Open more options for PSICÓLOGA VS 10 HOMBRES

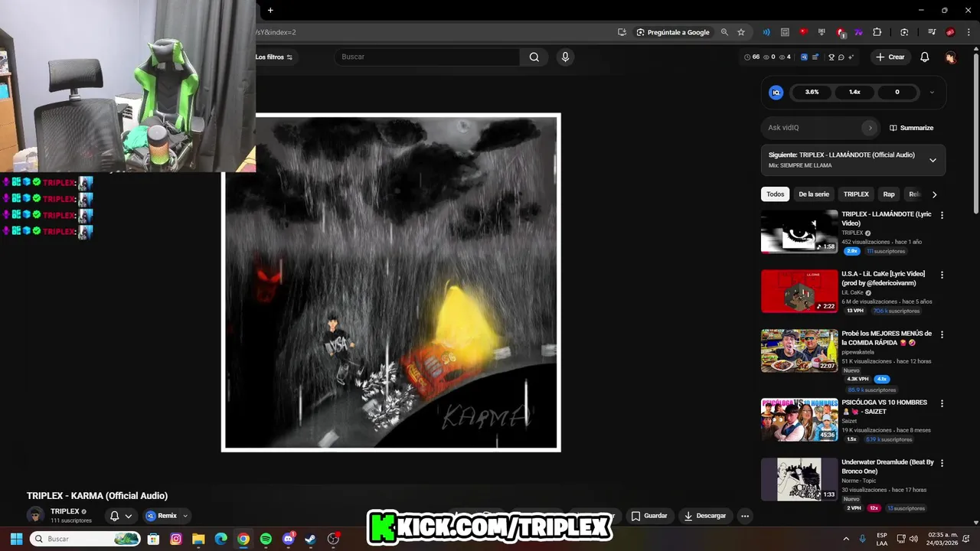(942, 403)
